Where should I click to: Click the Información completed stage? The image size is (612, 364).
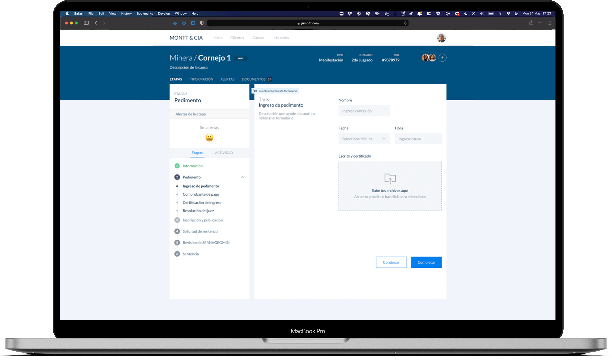[193, 166]
